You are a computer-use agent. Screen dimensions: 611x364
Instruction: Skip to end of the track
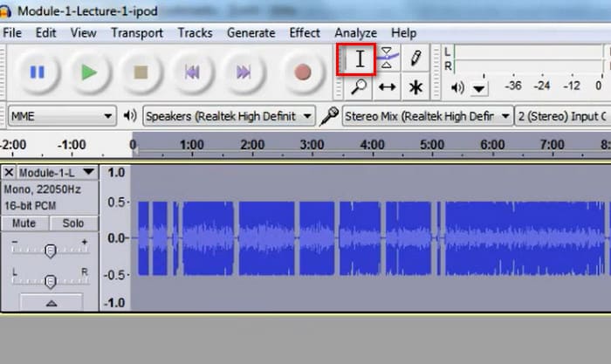pyautogui.click(x=244, y=72)
